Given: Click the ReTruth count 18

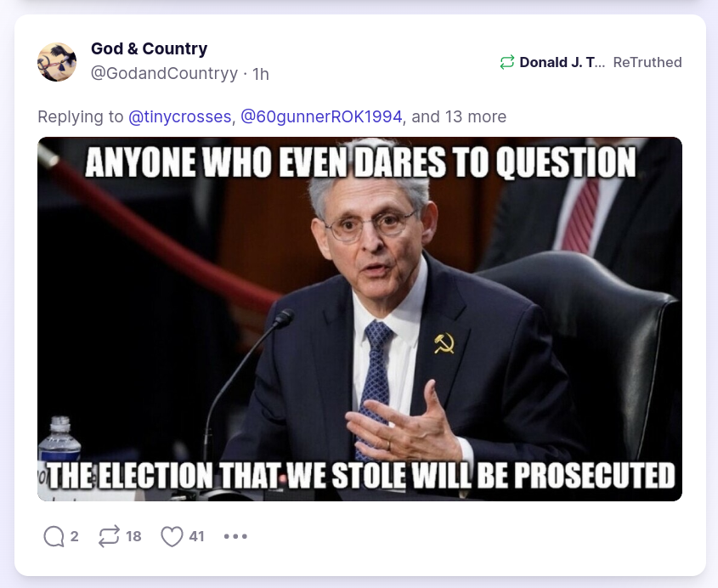Looking at the screenshot, I should coord(133,536).
